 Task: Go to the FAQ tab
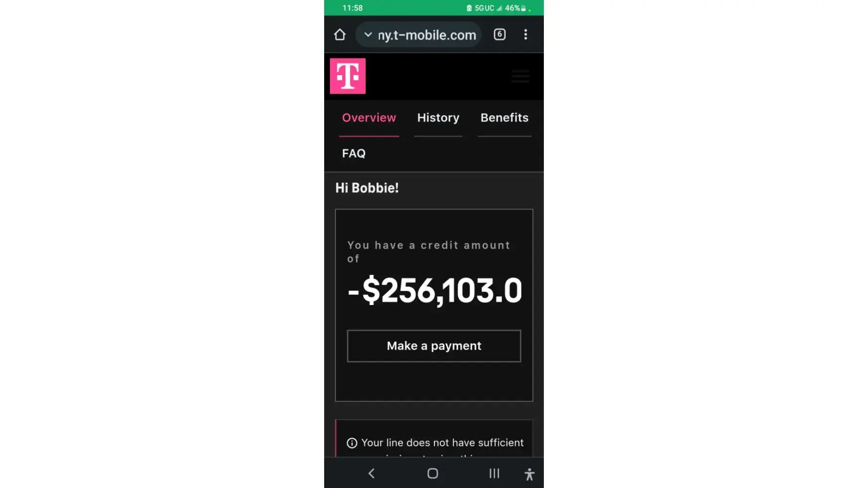(354, 153)
